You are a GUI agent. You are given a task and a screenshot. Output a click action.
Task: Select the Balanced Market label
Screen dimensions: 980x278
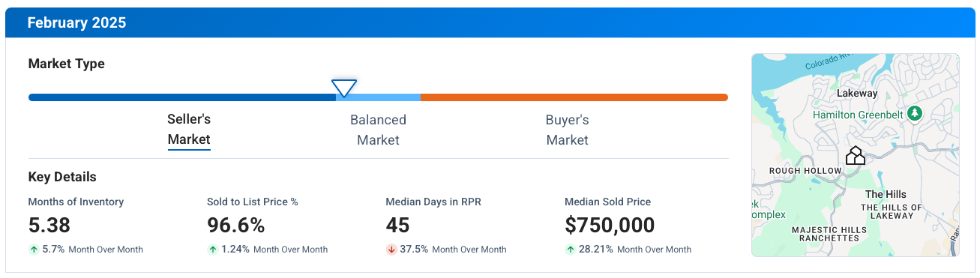coord(378,130)
